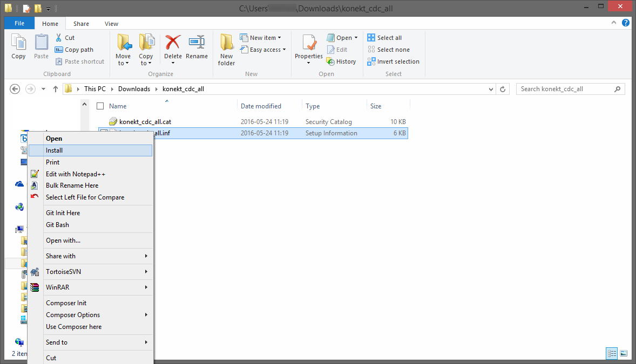Click the Copy icon in Clipboard group

[18, 43]
